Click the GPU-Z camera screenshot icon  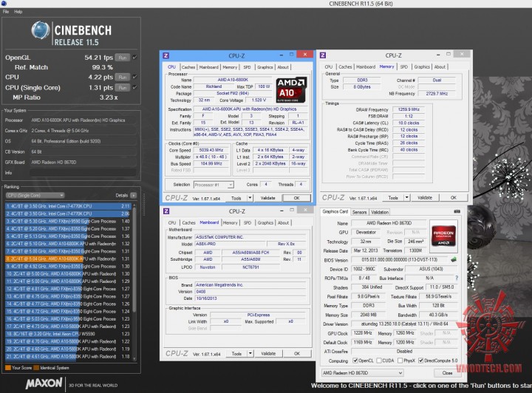pos(457,211)
